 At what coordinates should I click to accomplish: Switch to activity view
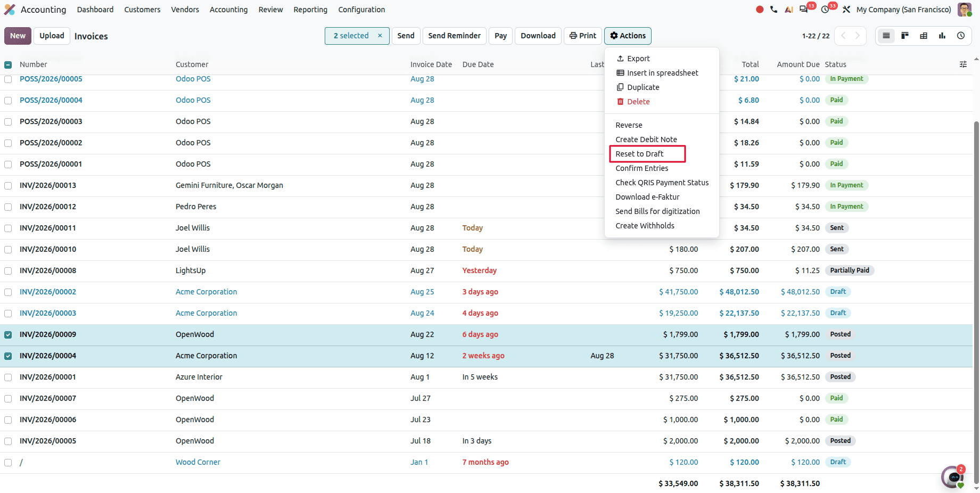[961, 36]
